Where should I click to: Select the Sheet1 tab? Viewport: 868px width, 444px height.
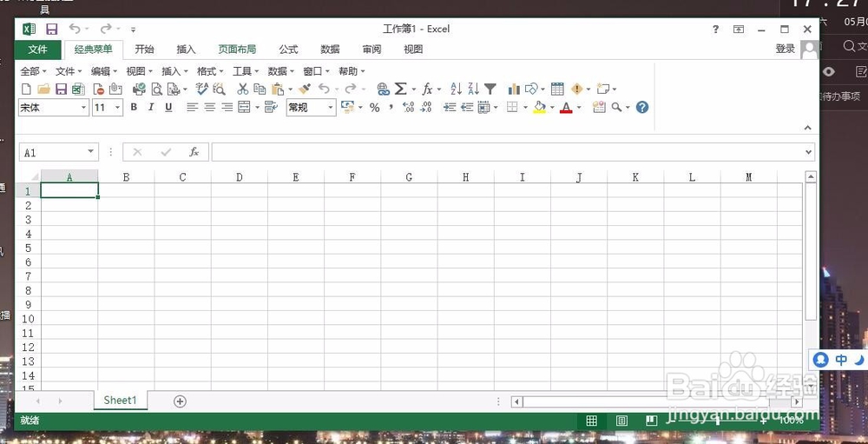[x=120, y=401]
